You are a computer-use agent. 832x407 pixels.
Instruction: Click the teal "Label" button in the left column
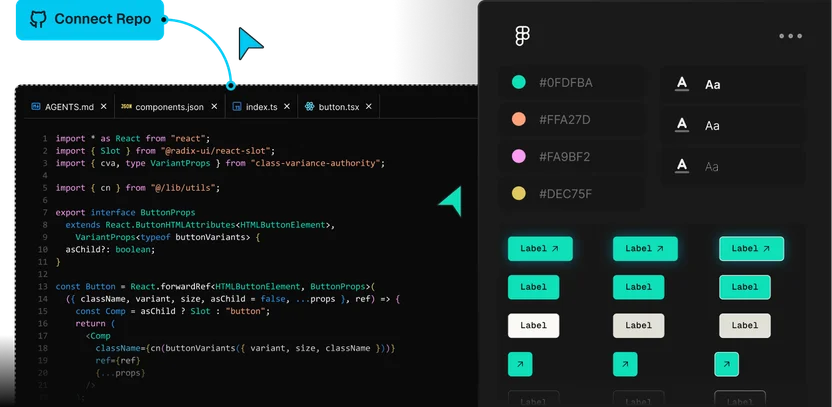point(533,287)
